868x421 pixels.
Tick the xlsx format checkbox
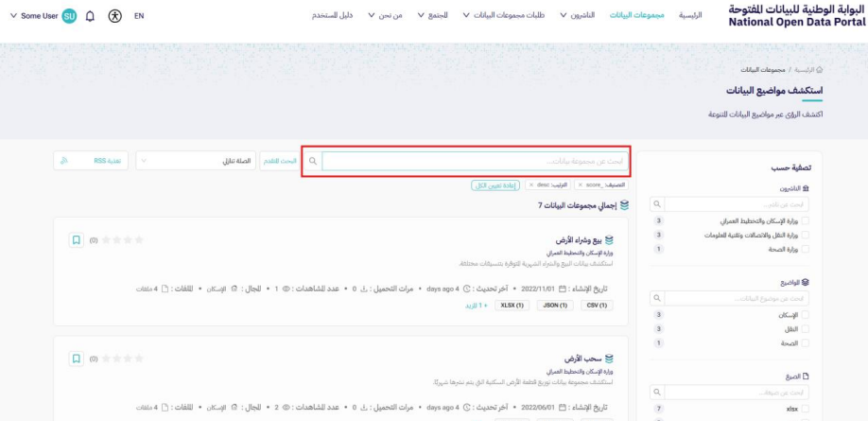pyautogui.click(x=805, y=408)
